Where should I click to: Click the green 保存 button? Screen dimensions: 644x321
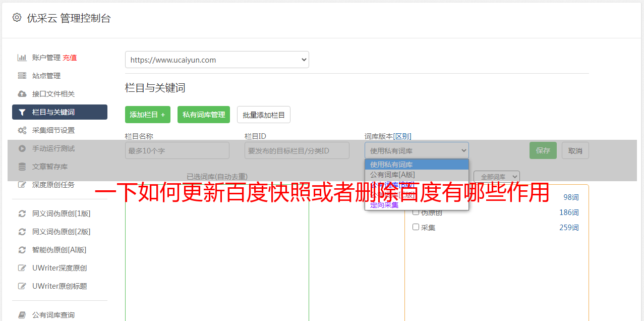tap(543, 150)
